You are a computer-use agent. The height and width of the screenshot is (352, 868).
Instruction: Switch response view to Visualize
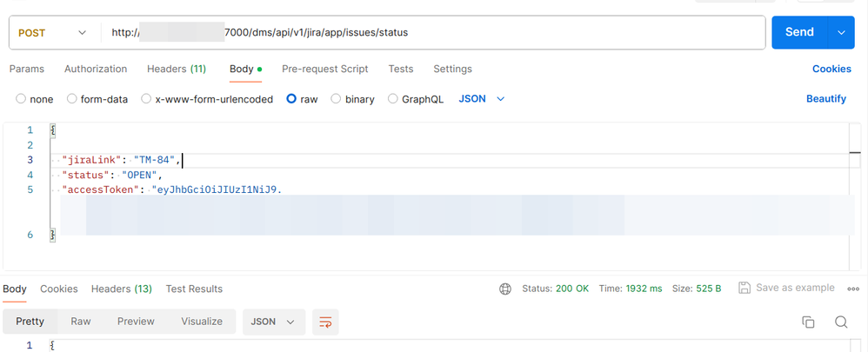pyautogui.click(x=202, y=322)
